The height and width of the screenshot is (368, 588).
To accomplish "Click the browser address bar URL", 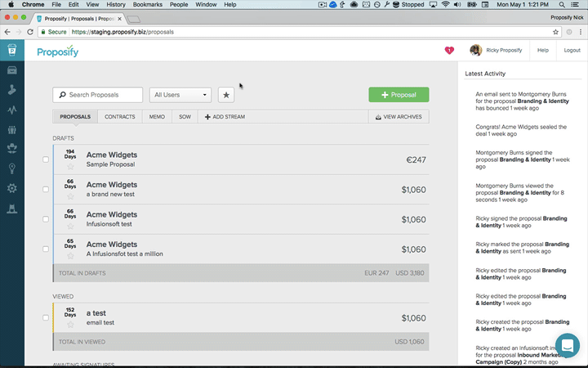I will [122, 32].
